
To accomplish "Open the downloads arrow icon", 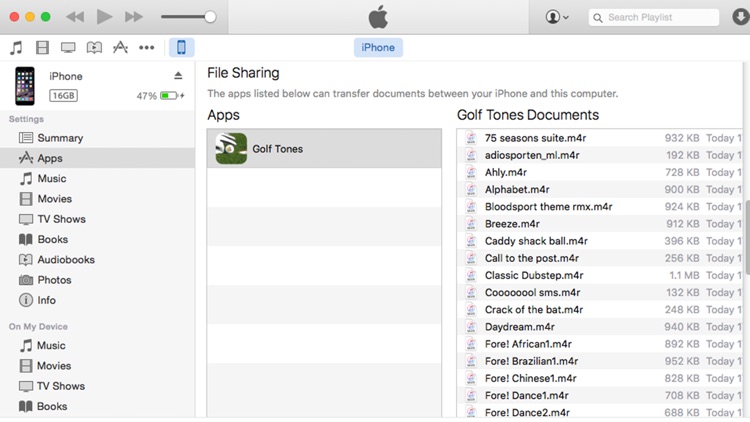I will [740, 17].
